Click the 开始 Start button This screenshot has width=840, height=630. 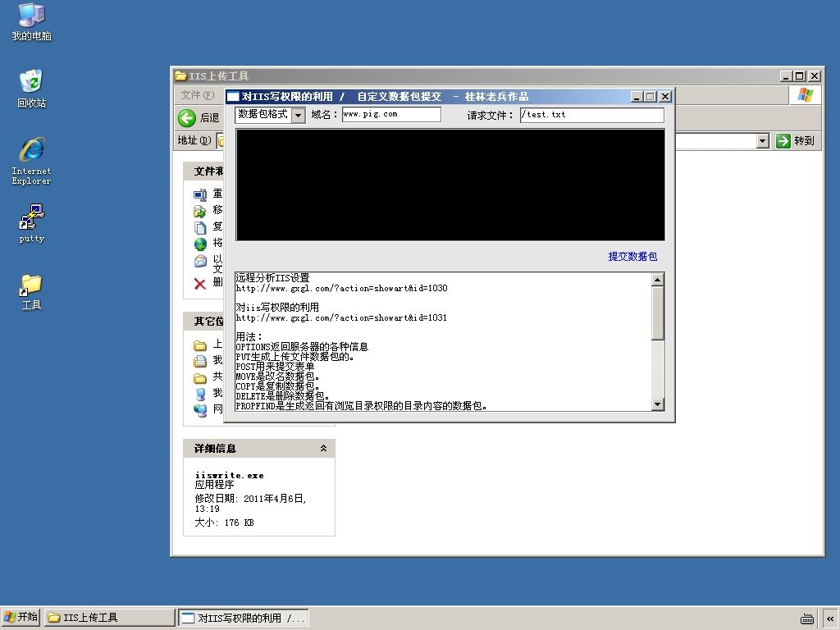(21, 617)
